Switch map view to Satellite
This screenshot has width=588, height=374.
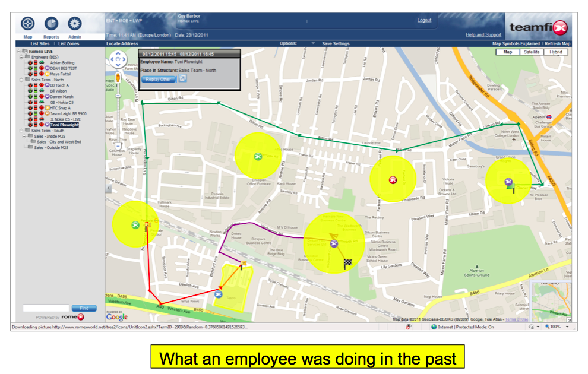click(x=532, y=52)
